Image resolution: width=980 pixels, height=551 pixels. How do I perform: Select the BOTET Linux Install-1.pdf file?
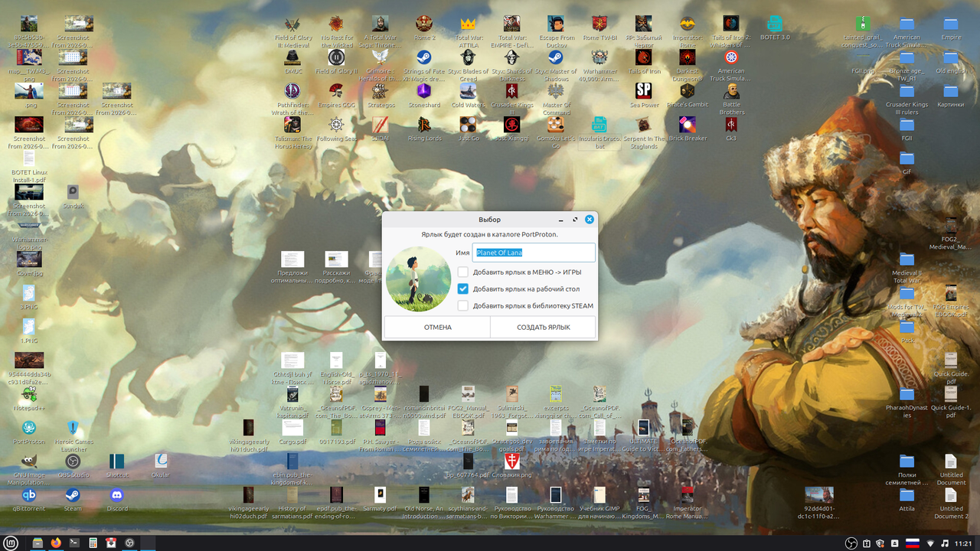pyautogui.click(x=29, y=158)
